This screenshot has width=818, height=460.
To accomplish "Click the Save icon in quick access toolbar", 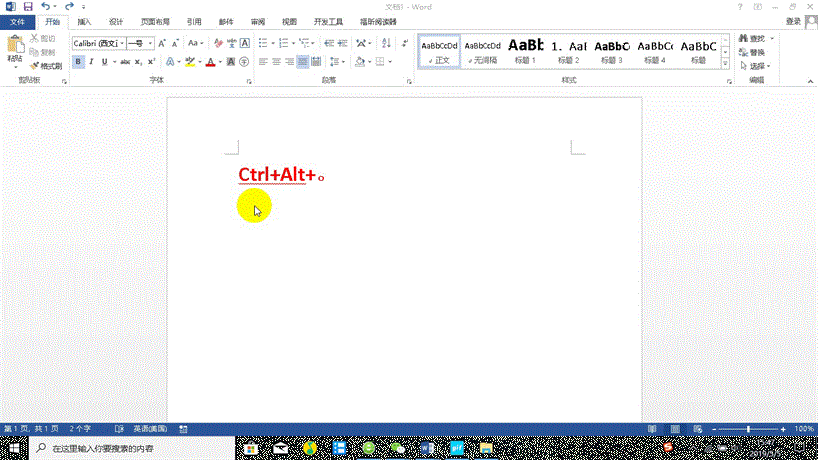I will tap(27, 6).
